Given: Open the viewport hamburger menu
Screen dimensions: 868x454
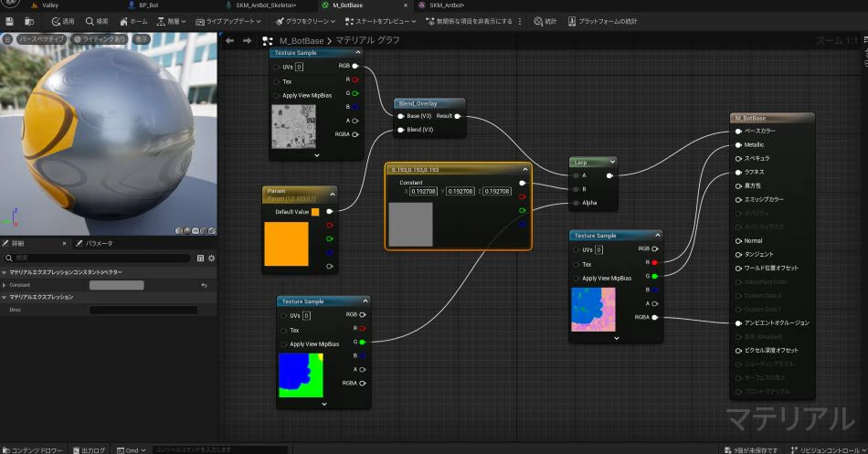Looking at the screenshot, I should [x=6, y=39].
